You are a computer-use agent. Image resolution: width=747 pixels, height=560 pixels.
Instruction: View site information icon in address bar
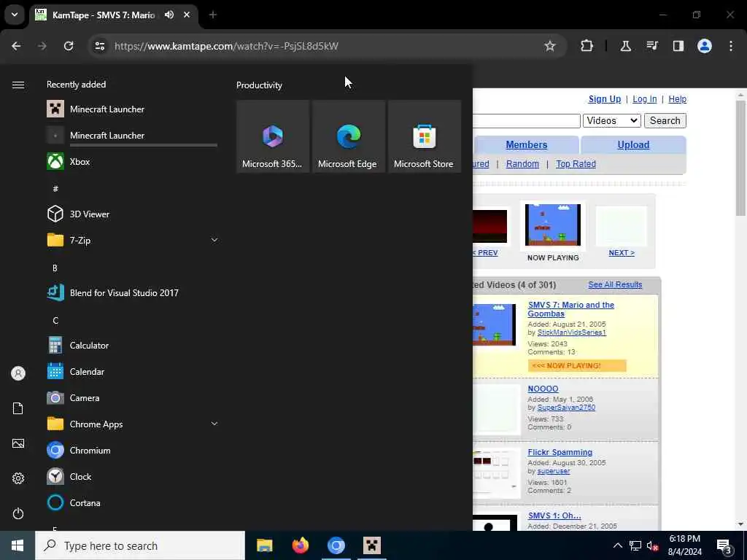[99, 46]
